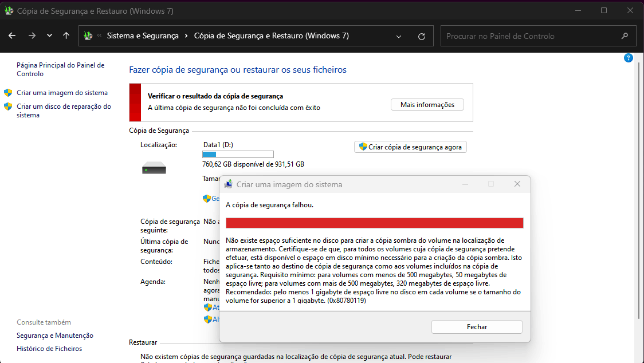644x363 pixels.
Task: Click the Data1 (D:) drive icon
Action: click(154, 168)
